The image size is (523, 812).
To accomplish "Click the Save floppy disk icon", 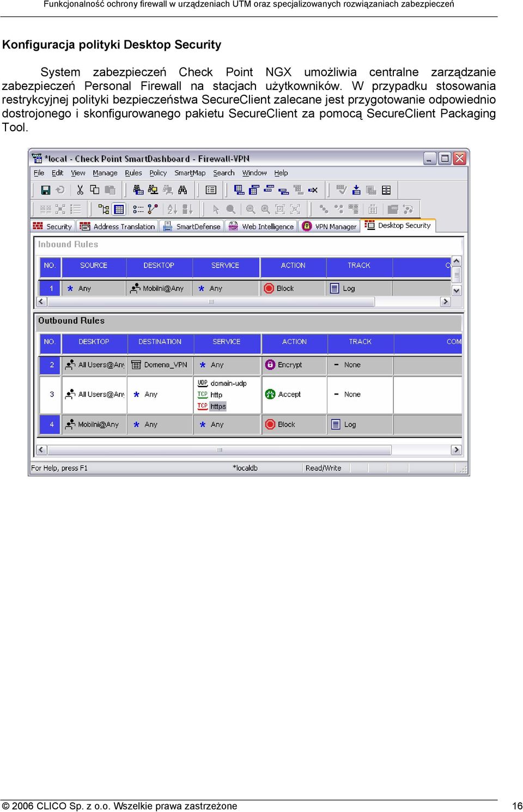I will pyautogui.click(x=46, y=190).
